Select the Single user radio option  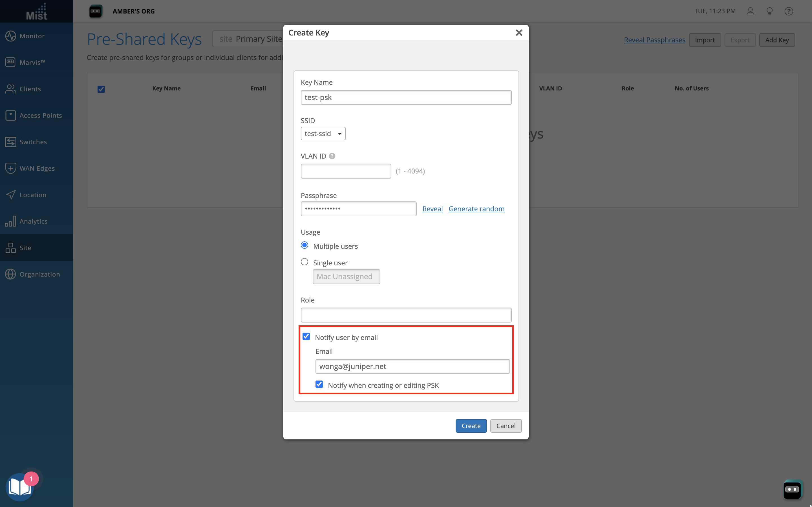click(304, 262)
